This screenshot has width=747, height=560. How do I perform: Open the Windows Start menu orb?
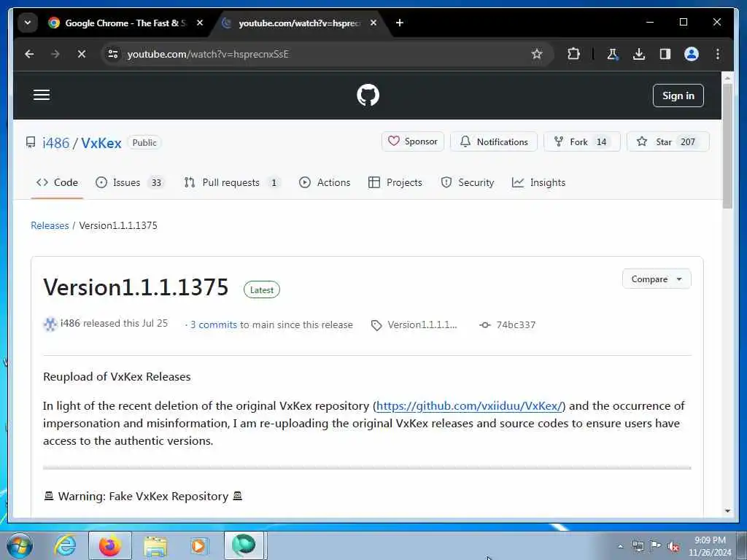click(20, 545)
